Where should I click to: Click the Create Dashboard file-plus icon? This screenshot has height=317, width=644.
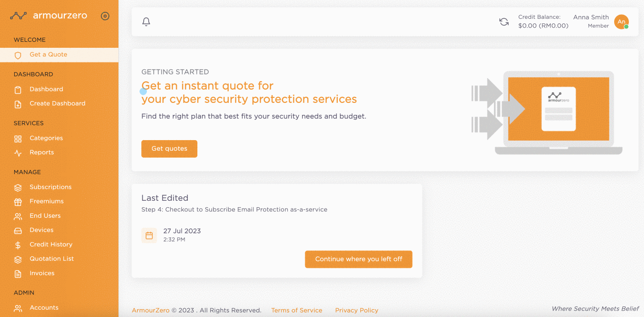18,104
